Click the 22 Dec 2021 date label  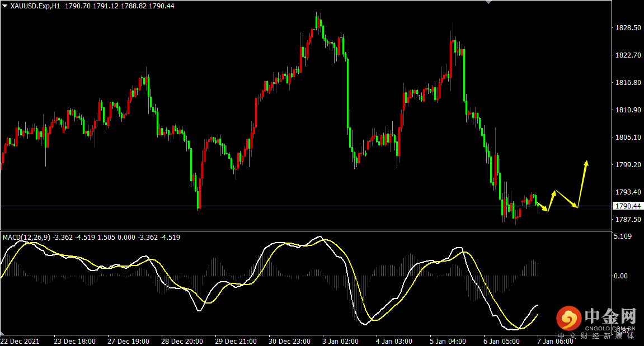[20, 341]
